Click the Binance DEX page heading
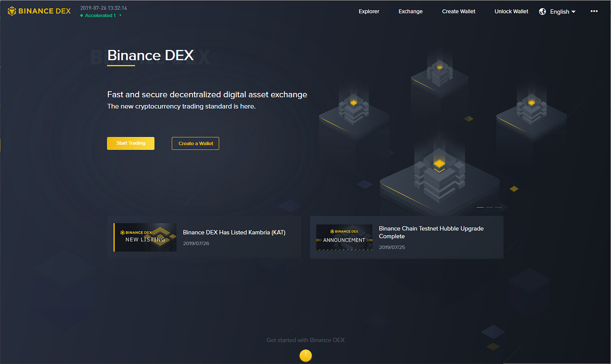This screenshot has height=364, width=611. pyautogui.click(x=151, y=55)
